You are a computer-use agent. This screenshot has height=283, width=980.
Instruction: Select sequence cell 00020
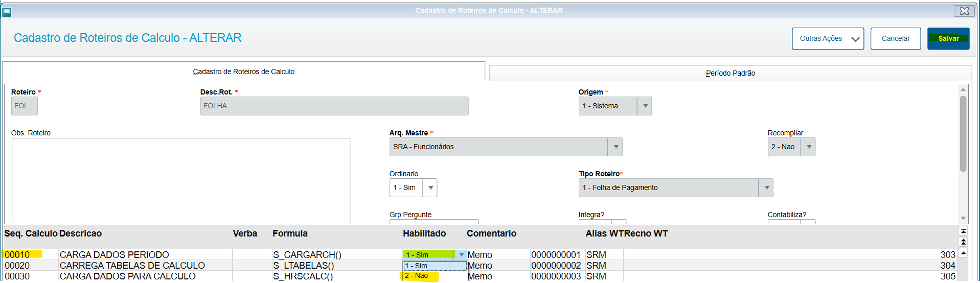coord(30,266)
